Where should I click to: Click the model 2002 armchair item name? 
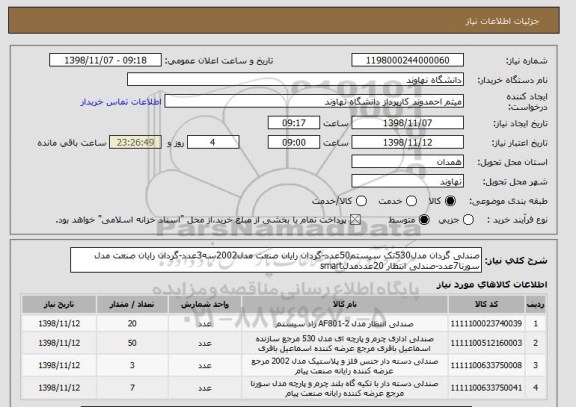coord(345,365)
